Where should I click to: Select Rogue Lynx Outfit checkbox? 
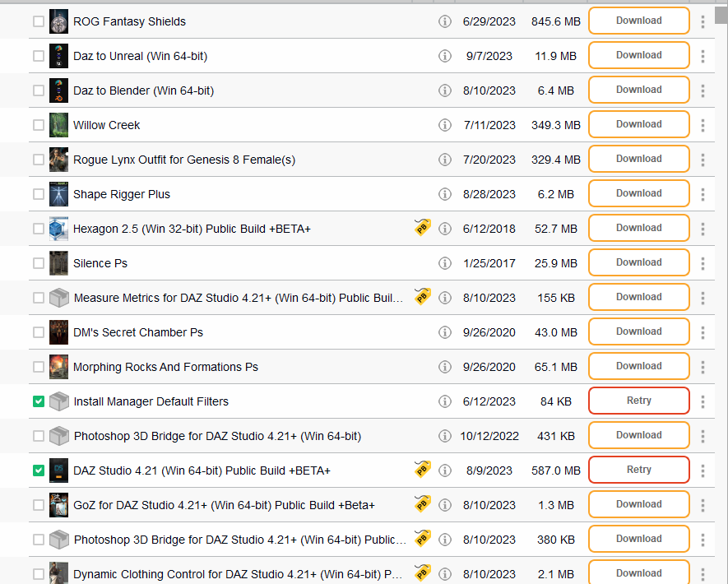tap(39, 160)
